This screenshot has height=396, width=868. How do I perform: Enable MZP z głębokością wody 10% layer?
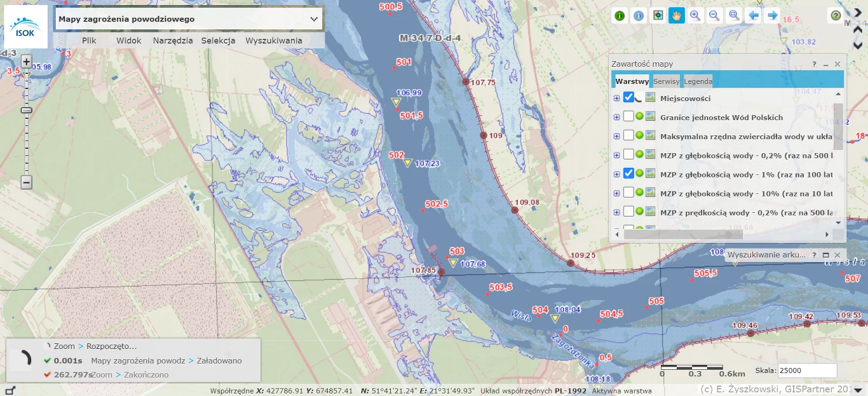(x=628, y=192)
